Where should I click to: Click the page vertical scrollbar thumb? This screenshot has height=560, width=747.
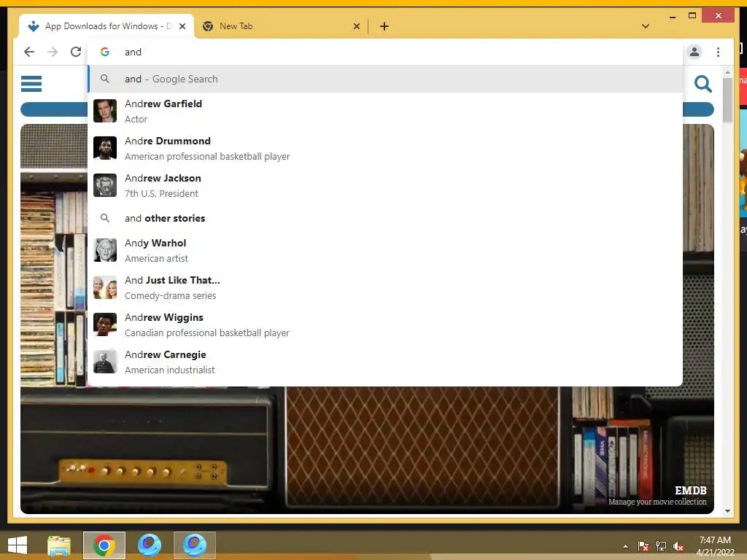click(x=727, y=100)
